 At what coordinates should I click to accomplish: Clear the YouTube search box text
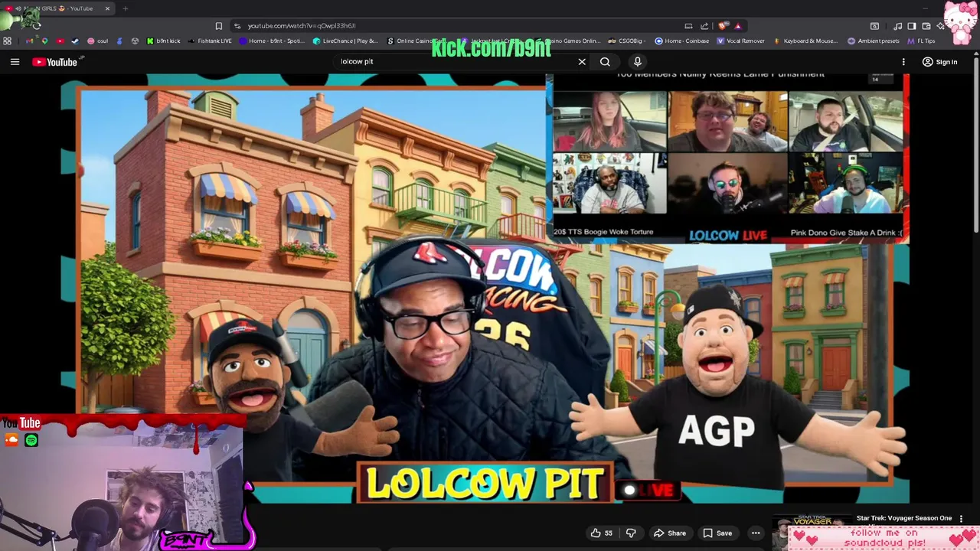582,62
